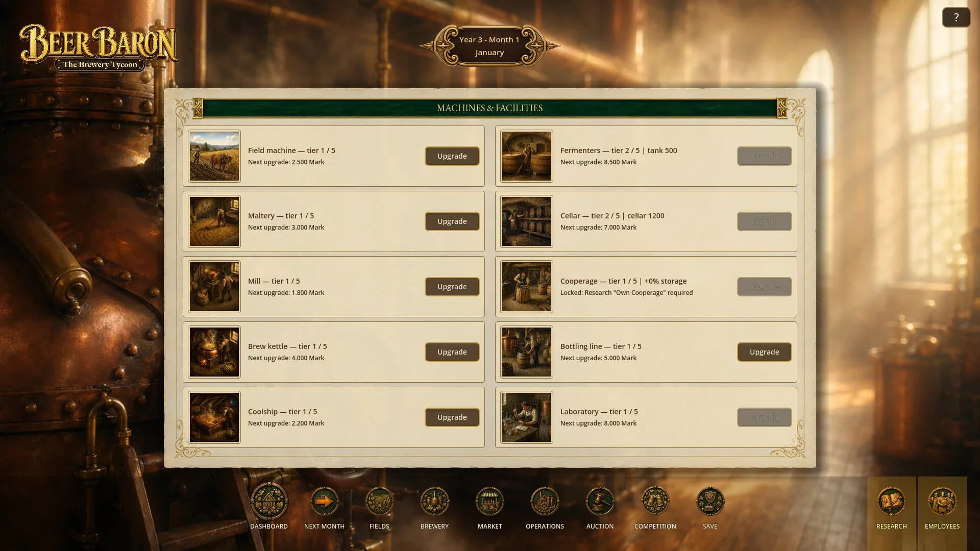This screenshot has width=980, height=551.
Task: Select the Cellar thumbnail
Action: (527, 221)
